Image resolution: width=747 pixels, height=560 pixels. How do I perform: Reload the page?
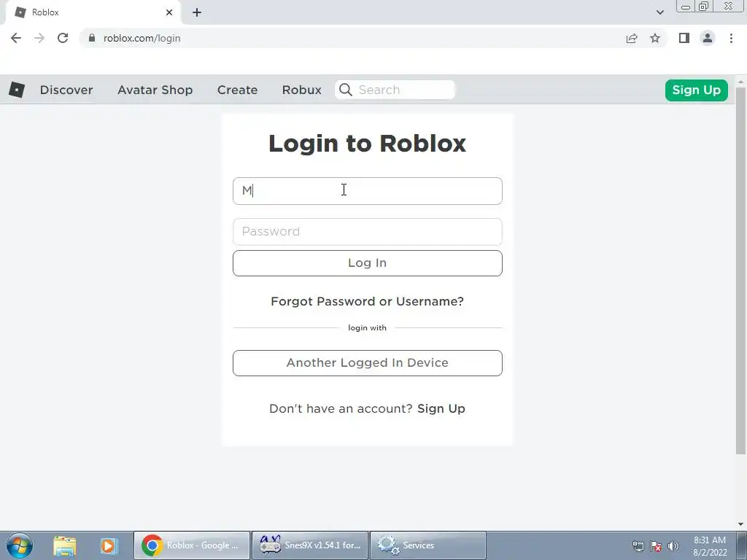point(63,38)
